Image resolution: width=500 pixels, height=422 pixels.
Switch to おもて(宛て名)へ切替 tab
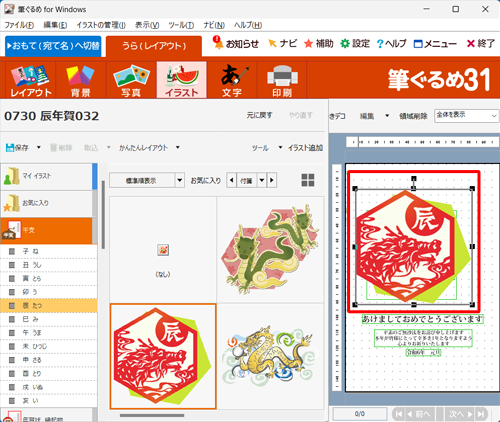click(53, 46)
